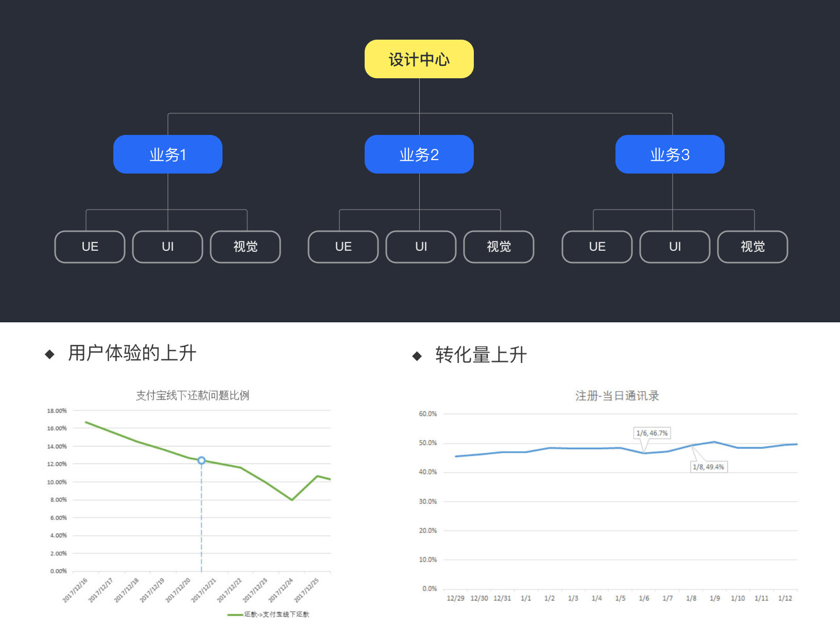Click the 1/6, 46.7% data callout
The image size is (840, 622).
point(652,433)
